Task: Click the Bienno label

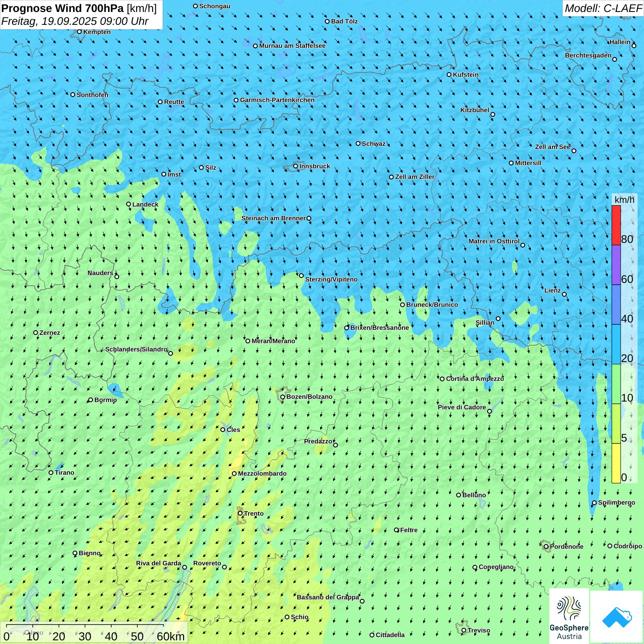Action: click(90, 553)
